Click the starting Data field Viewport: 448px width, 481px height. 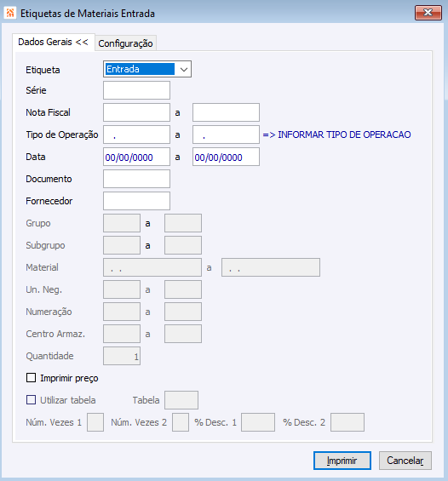point(136,157)
